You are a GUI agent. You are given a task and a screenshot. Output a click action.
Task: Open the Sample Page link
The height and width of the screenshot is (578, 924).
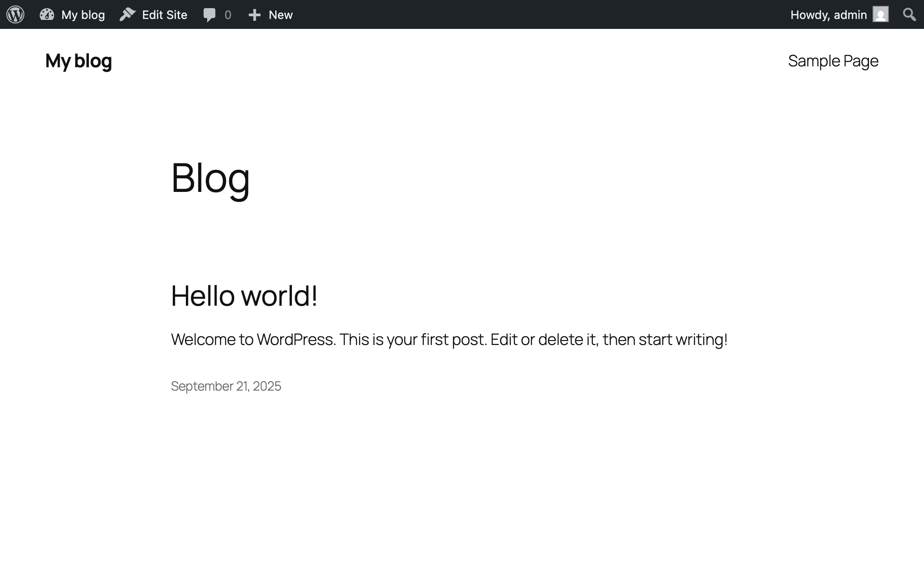click(x=833, y=60)
